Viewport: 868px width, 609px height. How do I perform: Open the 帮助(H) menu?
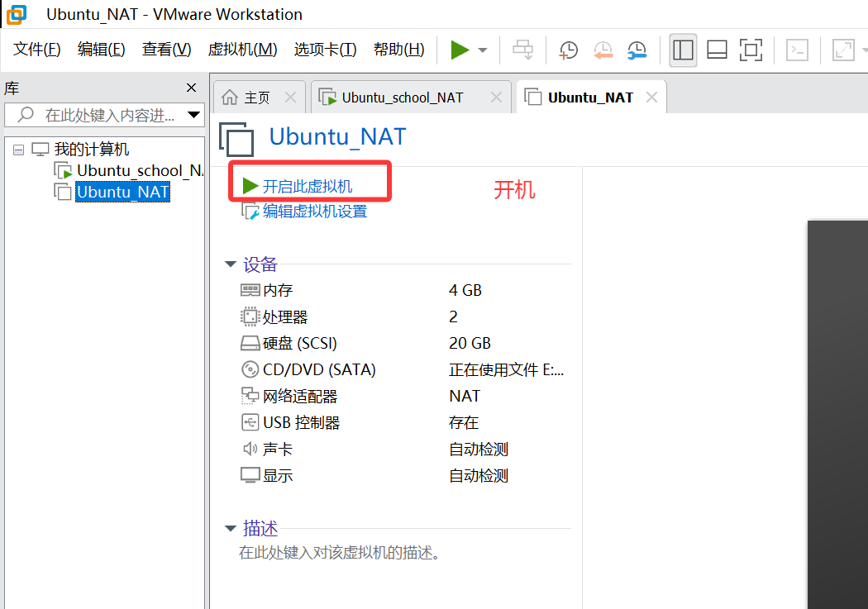[x=398, y=50]
